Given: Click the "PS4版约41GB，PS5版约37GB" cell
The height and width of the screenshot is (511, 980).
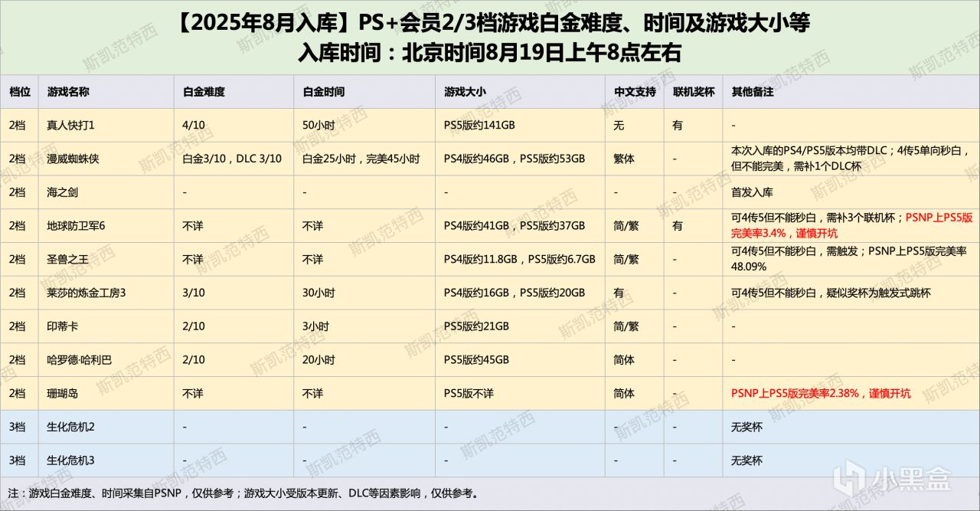Looking at the screenshot, I should pyautogui.click(x=514, y=226).
